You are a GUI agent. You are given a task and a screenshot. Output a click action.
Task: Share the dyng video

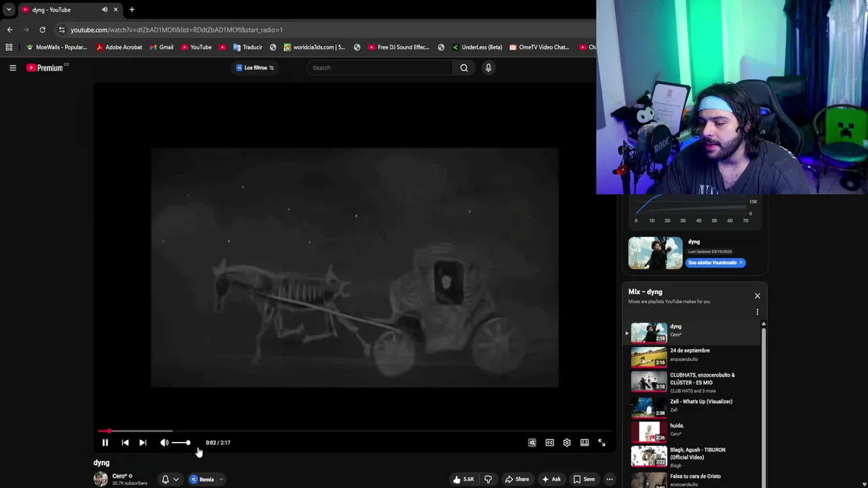(517, 479)
